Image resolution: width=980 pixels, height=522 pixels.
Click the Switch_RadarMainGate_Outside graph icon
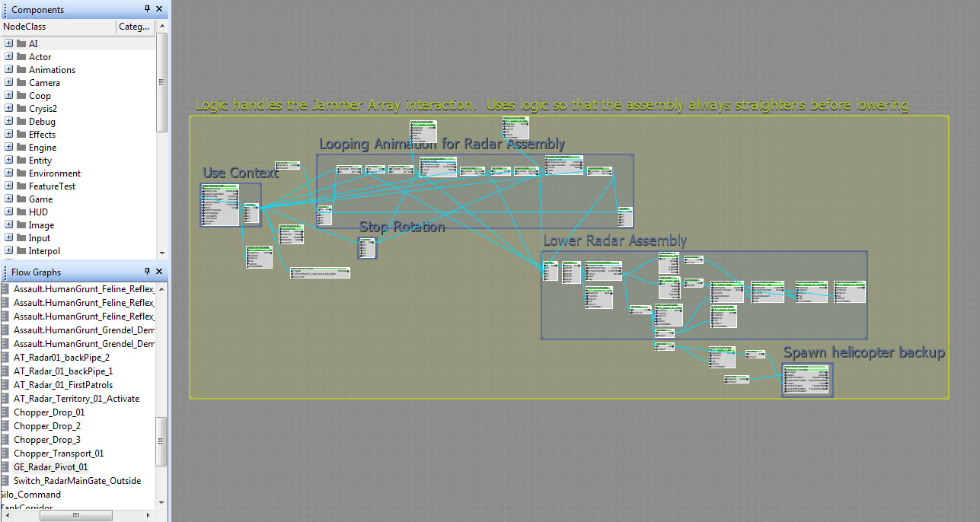[x=6, y=481]
